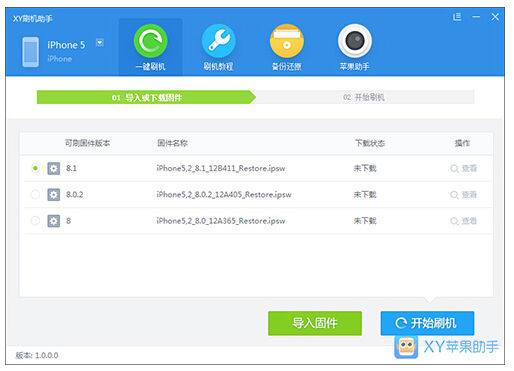This screenshot has width=514, height=371.
Task: Click version number 8.0.2 text
Action: [75, 195]
